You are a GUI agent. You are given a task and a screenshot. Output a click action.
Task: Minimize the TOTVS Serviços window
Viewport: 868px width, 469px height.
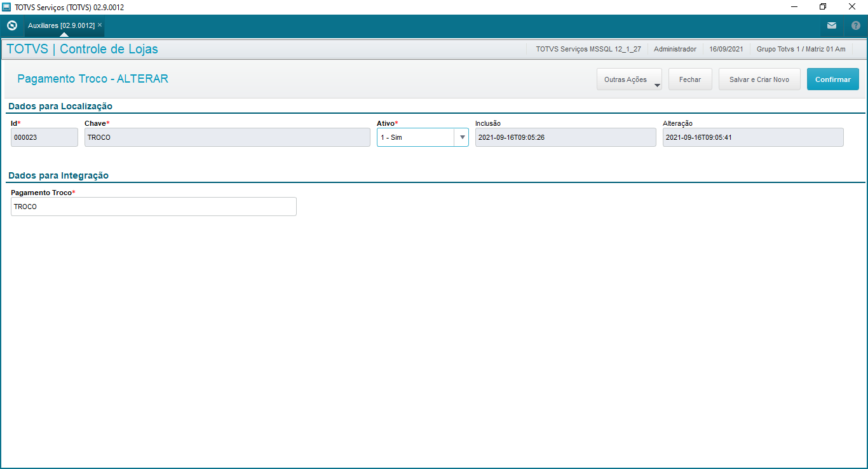click(794, 7)
